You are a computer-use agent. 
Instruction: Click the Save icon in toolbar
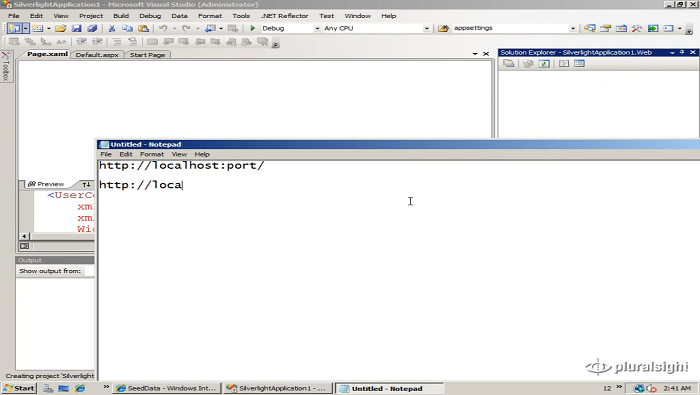pos(76,28)
